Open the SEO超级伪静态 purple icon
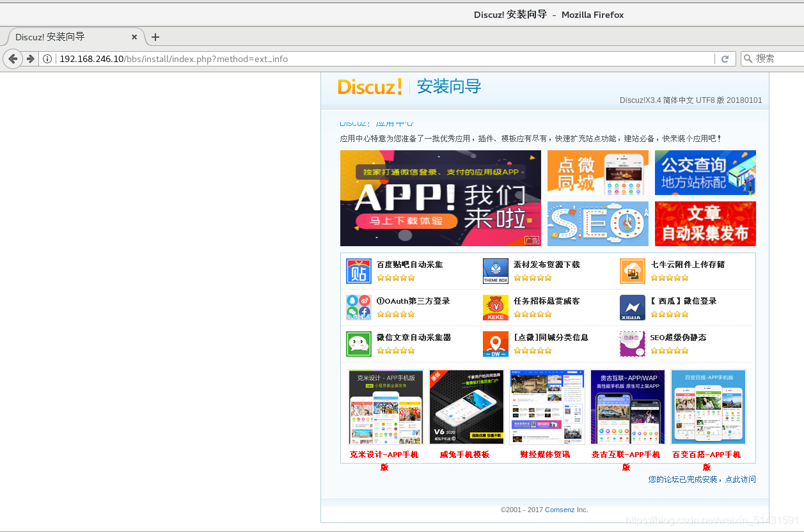This screenshot has width=804, height=532. click(x=632, y=344)
